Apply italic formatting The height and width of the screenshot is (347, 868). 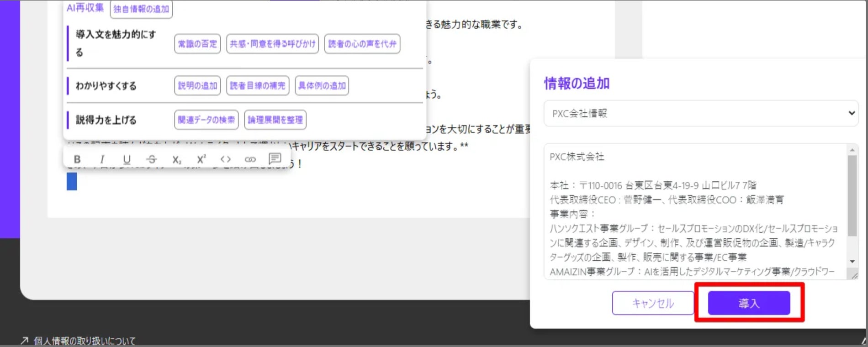(x=102, y=159)
